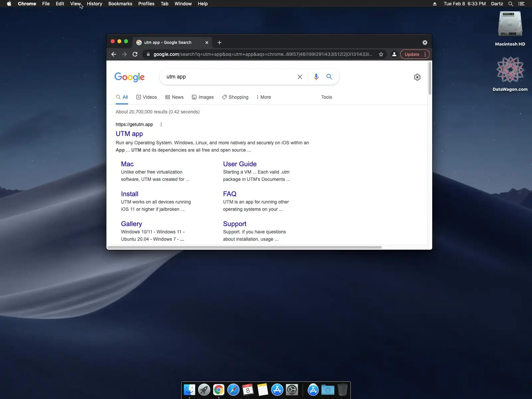Open the User Guide sitelink
Image resolution: width=532 pixels, height=399 pixels.
pos(240,164)
